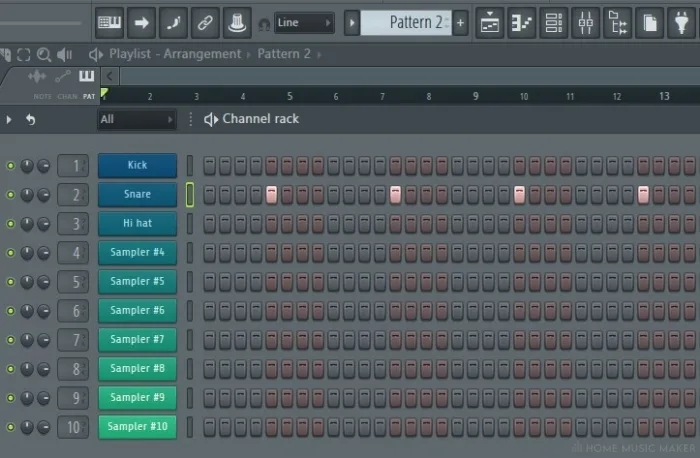Toggle first step of Kick row

tap(209, 166)
